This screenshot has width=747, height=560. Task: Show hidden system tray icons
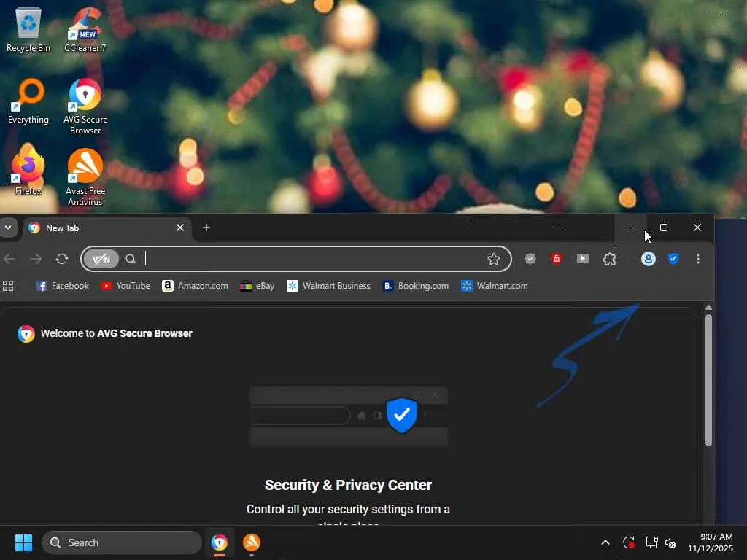(x=605, y=542)
